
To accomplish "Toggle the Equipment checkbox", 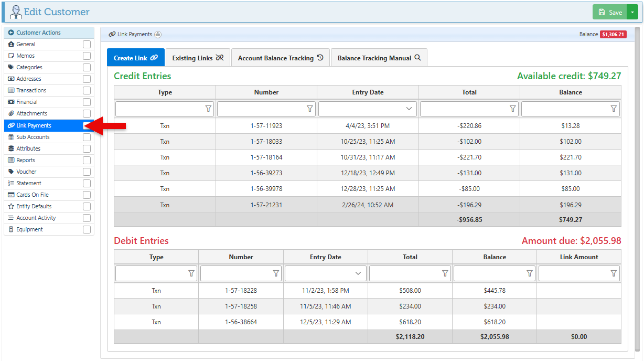I will pos(87,230).
